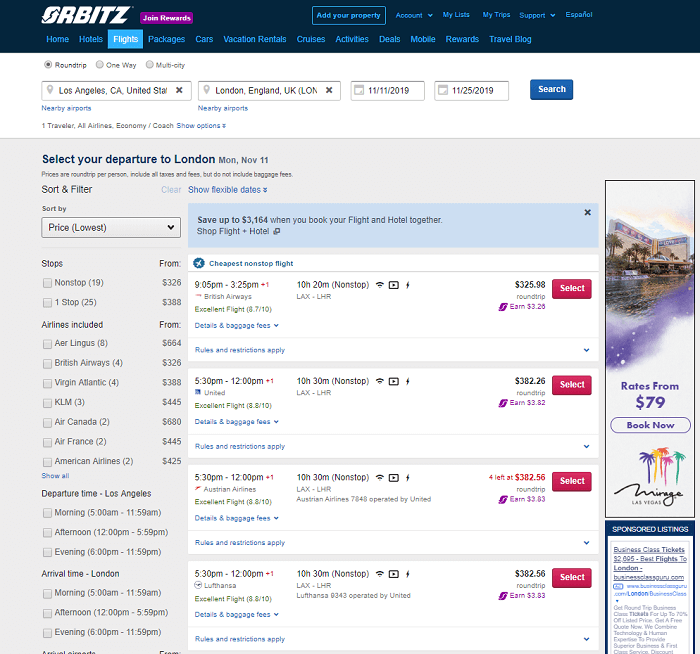Select the Multi-city radio button

150,65
